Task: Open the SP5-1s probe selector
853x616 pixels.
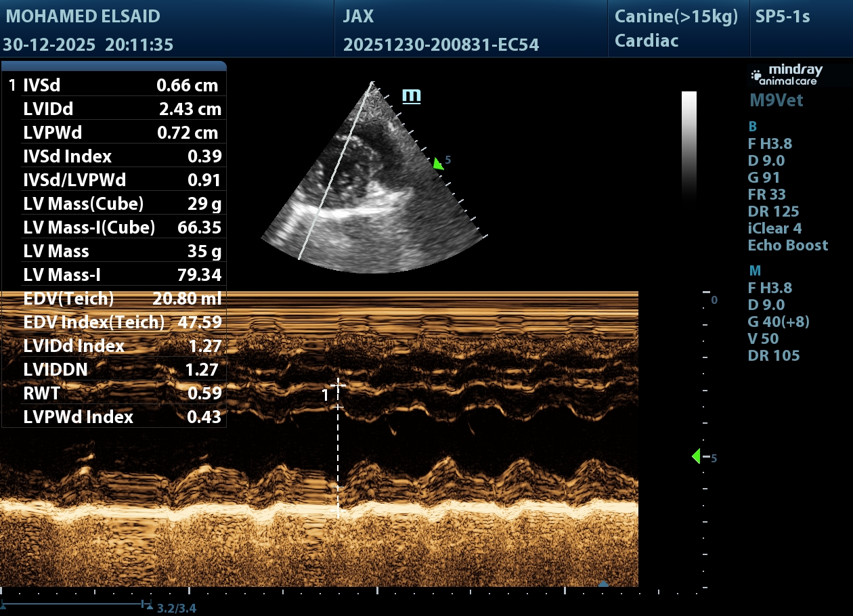Action: pos(782,17)
